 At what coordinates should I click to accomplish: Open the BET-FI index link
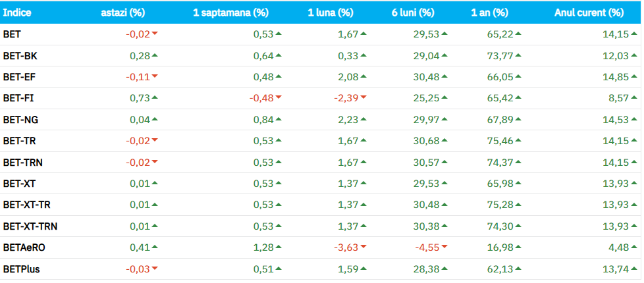pyautogui.click(x=17, y=98)
